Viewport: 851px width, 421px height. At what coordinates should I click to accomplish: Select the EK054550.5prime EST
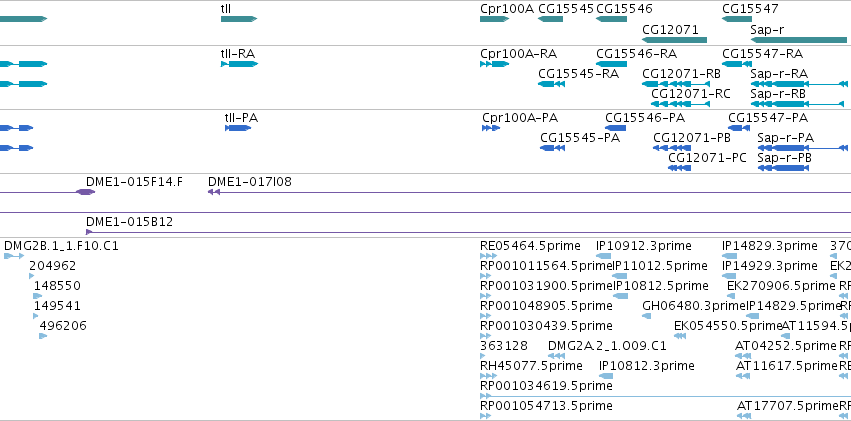pyautogui.click(x=680, y=336)
